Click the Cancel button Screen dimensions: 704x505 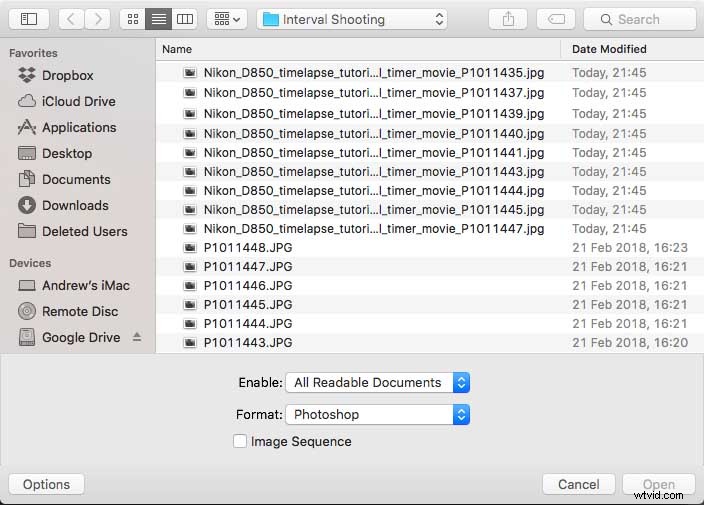[x=578, y=484]
